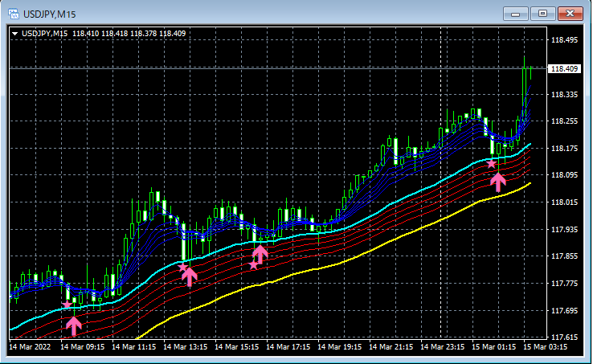Click the current price label 118.409
This screenshot has height=364, width=593.
point(564,69)
